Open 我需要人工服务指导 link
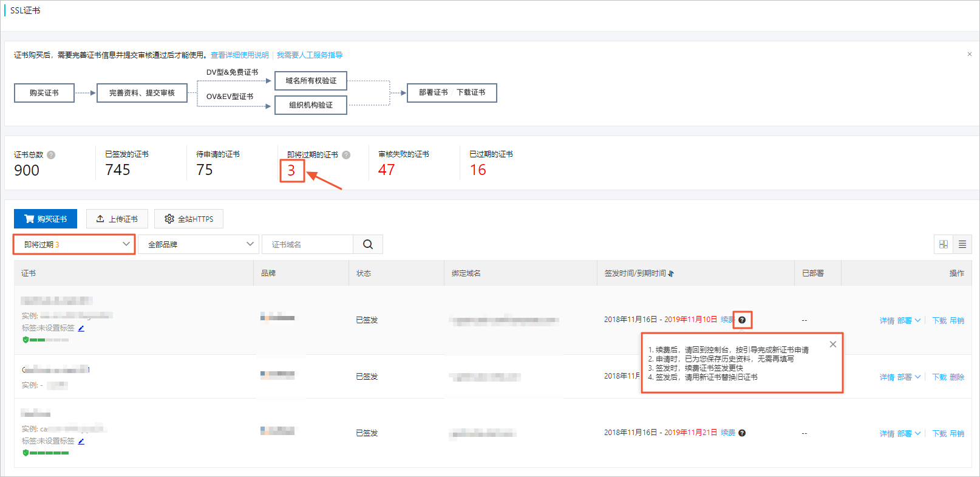The width and height of the screenshot is (980, 477). coord(310,55)
